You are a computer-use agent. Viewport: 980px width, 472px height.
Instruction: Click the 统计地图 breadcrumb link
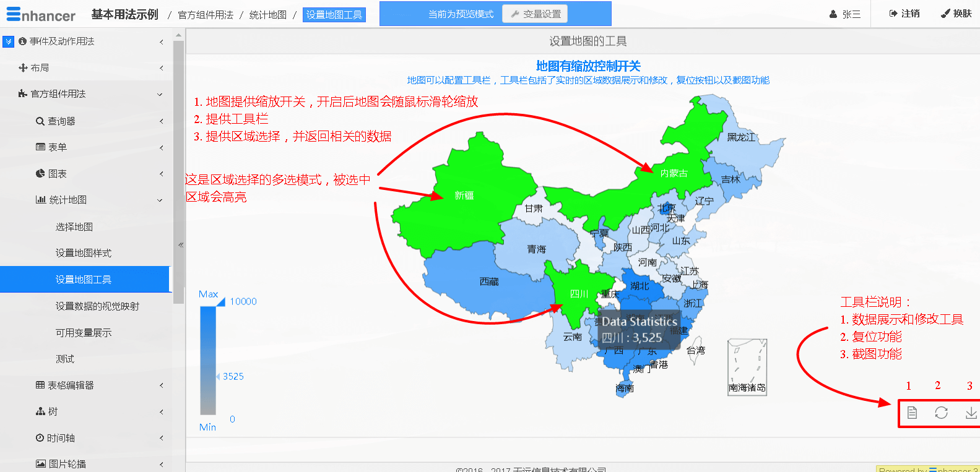[x=267, y=15]
